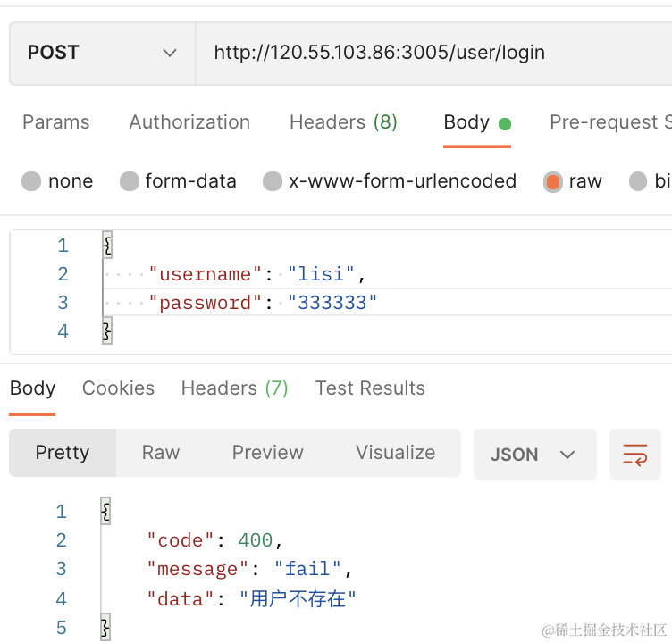Viewport: 672px width, 643px height.
Task: Expand the JSON format dropdown
Action: (533, 455)
